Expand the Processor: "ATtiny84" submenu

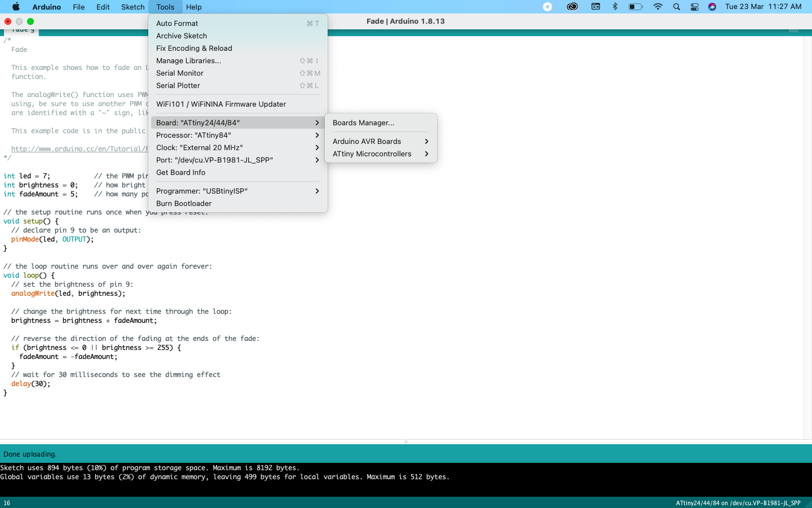pos(238,135)
